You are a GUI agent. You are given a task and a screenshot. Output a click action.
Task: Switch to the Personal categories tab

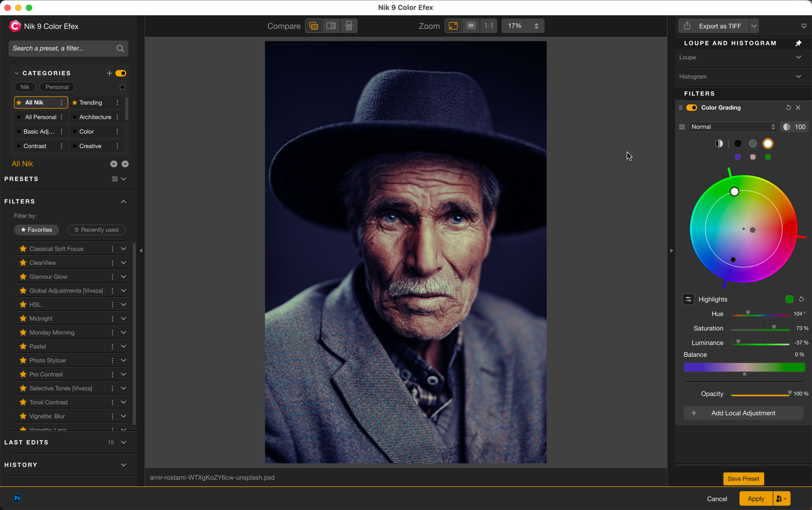click(x=57, y=87)
